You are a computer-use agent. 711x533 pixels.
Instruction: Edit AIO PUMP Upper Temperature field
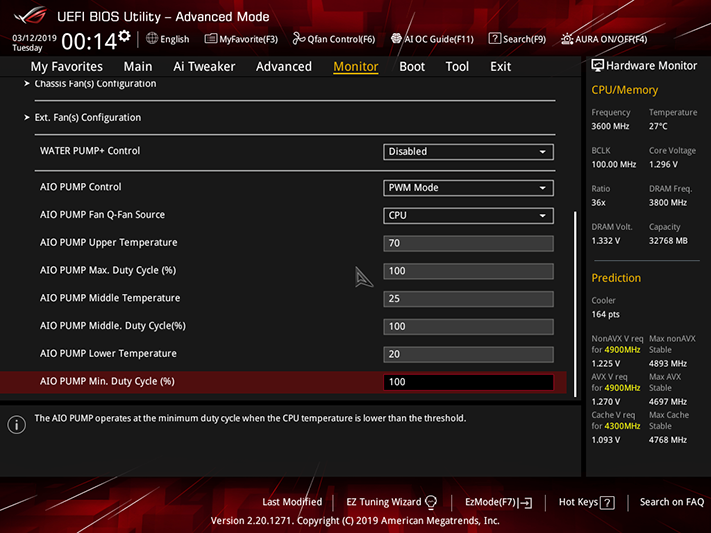pyautogui.click(x=468, y=243)
